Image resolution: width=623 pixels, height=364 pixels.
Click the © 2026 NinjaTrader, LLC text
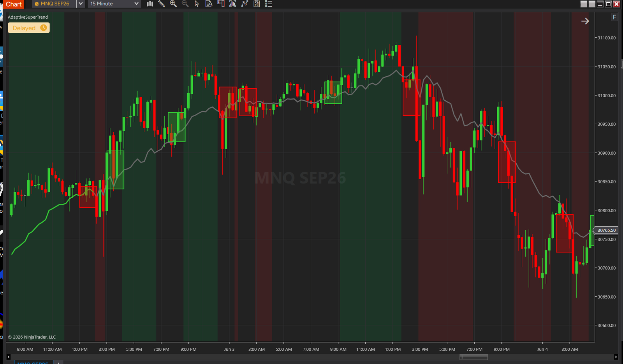(x=32, y=337)
